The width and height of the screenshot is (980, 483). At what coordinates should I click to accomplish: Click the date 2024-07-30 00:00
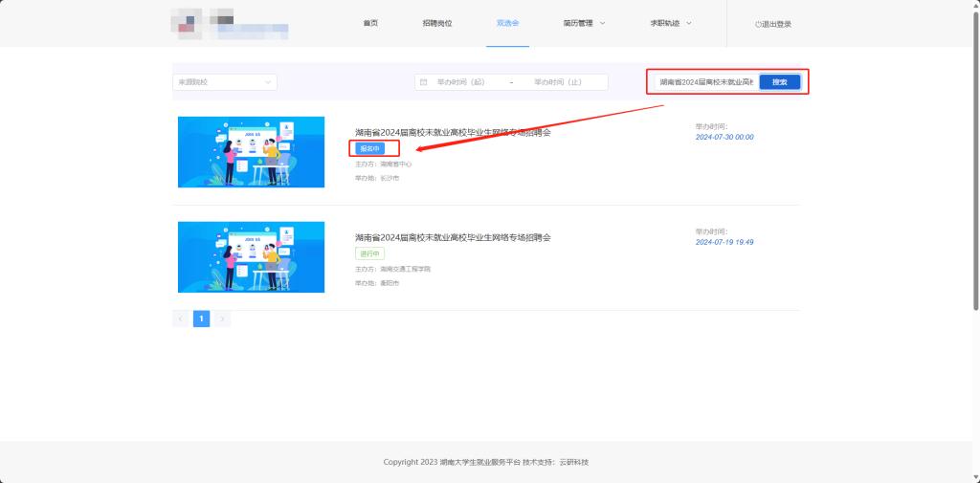pos(724,137)
